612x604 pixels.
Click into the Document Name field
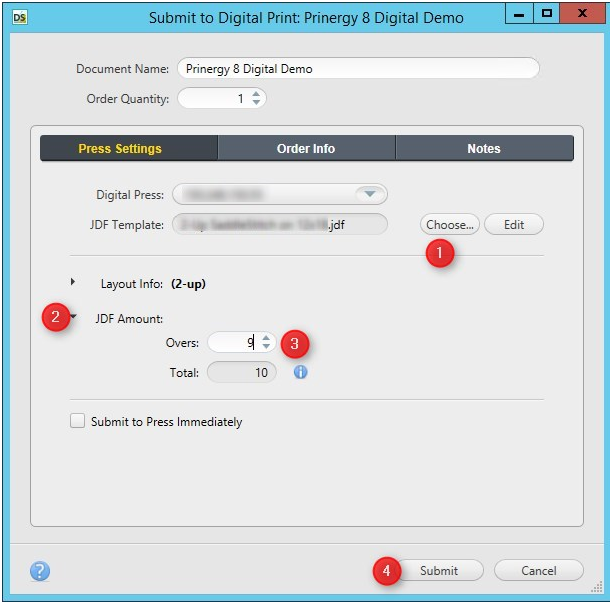click(358, 69)
